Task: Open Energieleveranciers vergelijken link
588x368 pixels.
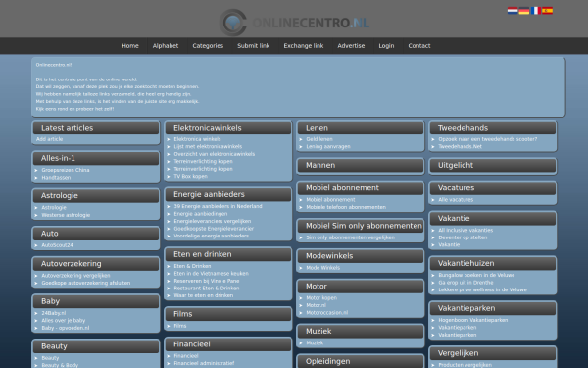Action: pos(213,221)
